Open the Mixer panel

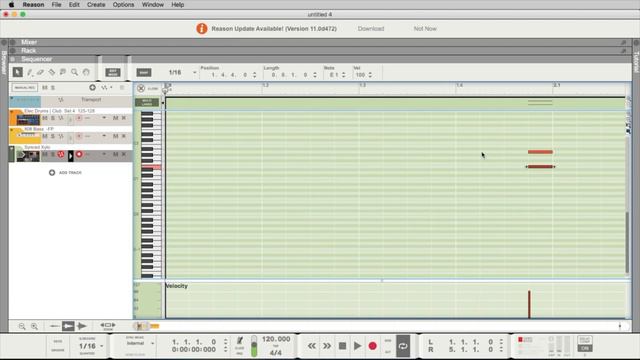pyautogui.click(x=29, y=42)
